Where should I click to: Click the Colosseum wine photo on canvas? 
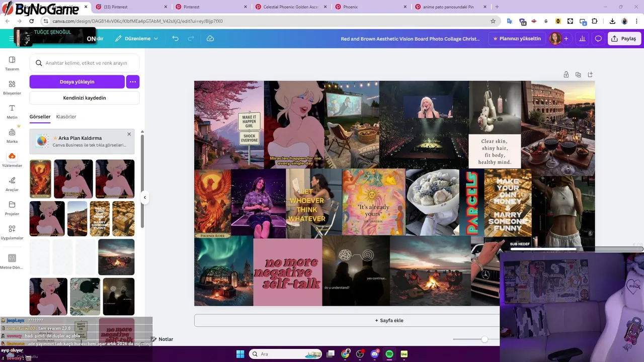coord(558,128)
